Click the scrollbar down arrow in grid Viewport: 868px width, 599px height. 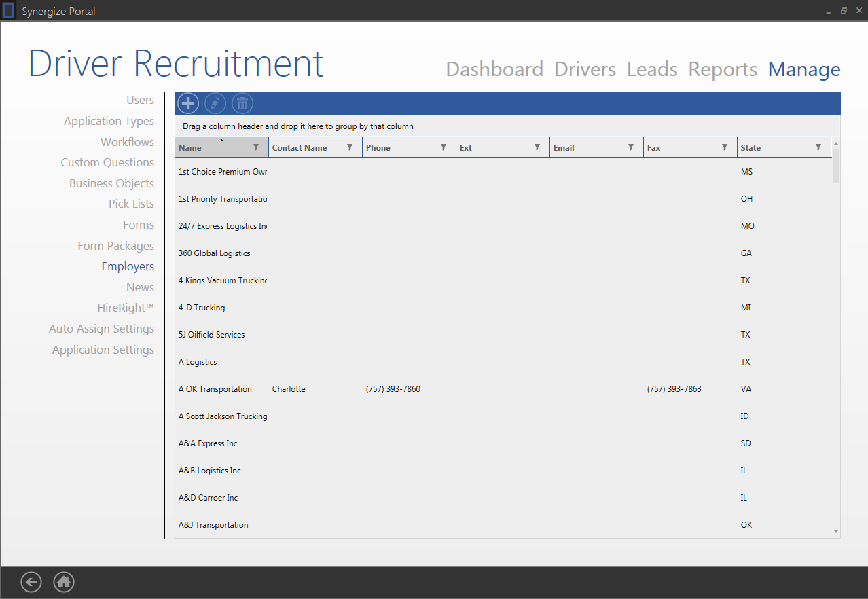[x=836, y=532]
